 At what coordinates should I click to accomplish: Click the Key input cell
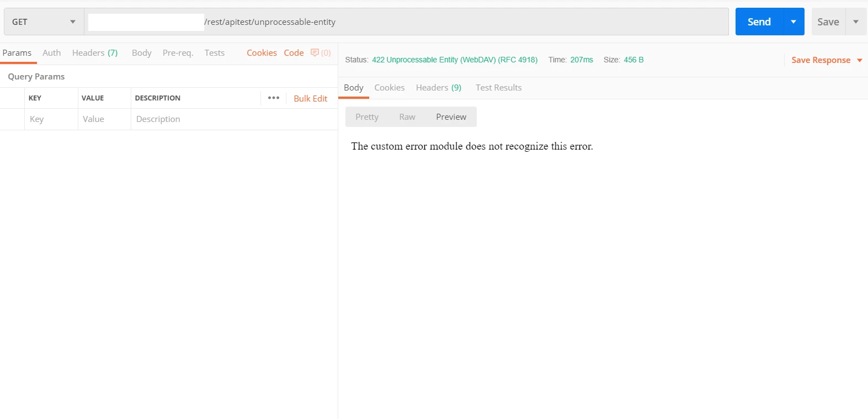51,119
